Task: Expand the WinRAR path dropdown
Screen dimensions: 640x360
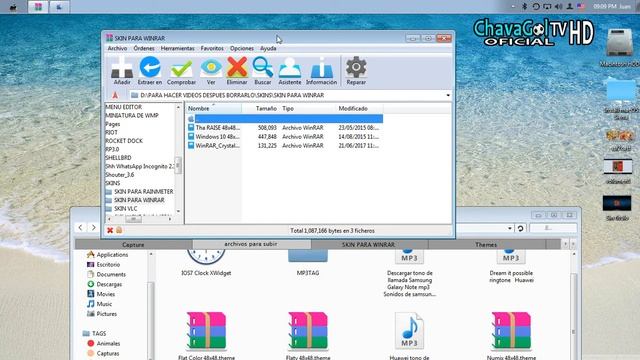Action: click(x=448, y=95)
